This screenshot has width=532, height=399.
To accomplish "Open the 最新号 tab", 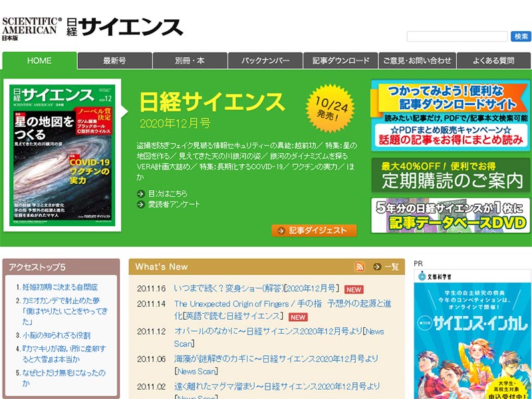I will pos(114,61).
